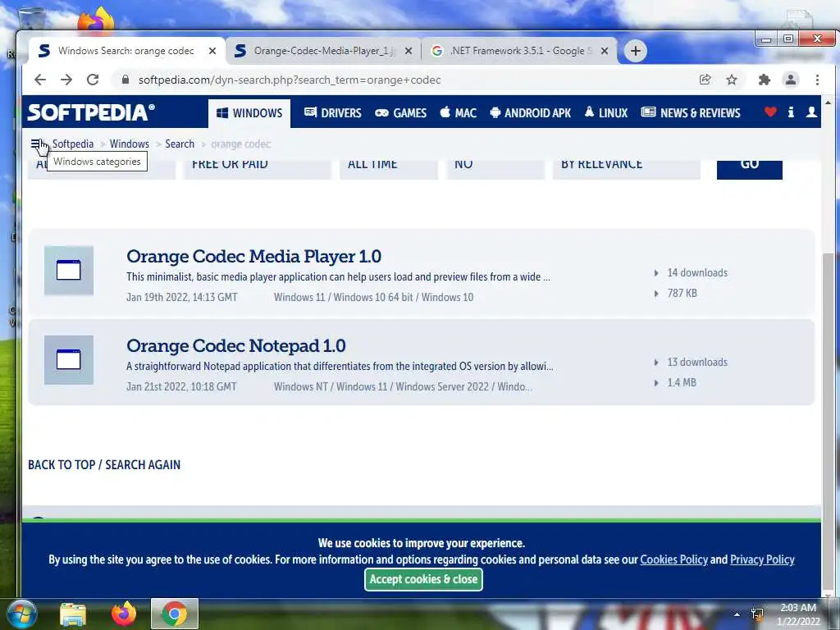Launch Firefox from the taskbar
This screenshot has width=840, height=630.
point(124,614)
